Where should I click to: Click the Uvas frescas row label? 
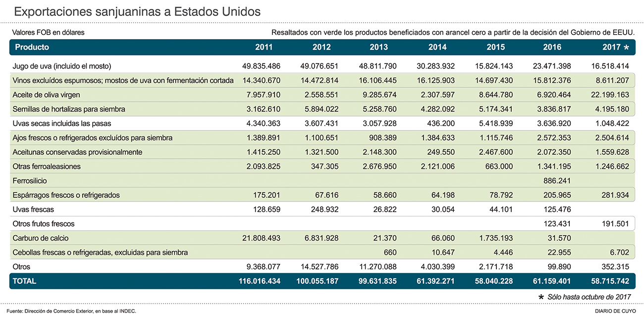coord(34,210)
